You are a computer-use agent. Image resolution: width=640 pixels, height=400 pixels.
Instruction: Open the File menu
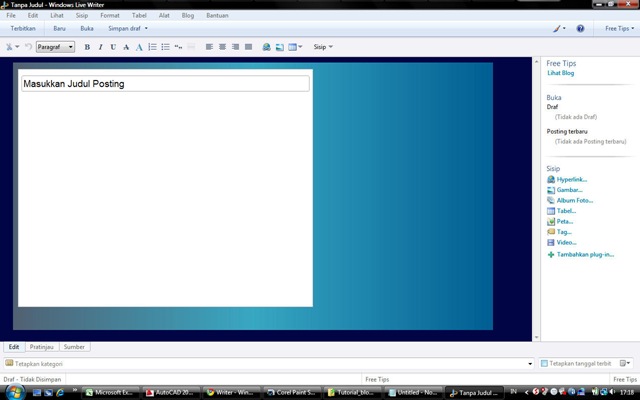(11, 16)
